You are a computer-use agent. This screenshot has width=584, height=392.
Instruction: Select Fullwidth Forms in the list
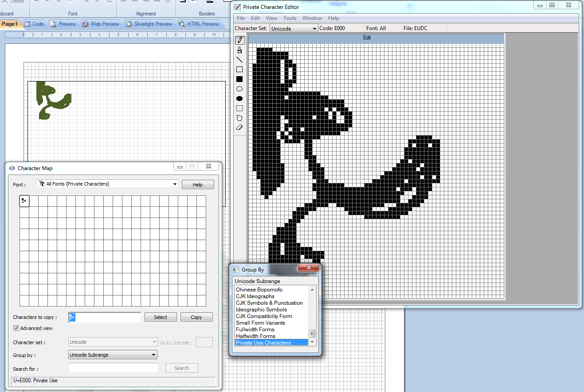[255, 330]
